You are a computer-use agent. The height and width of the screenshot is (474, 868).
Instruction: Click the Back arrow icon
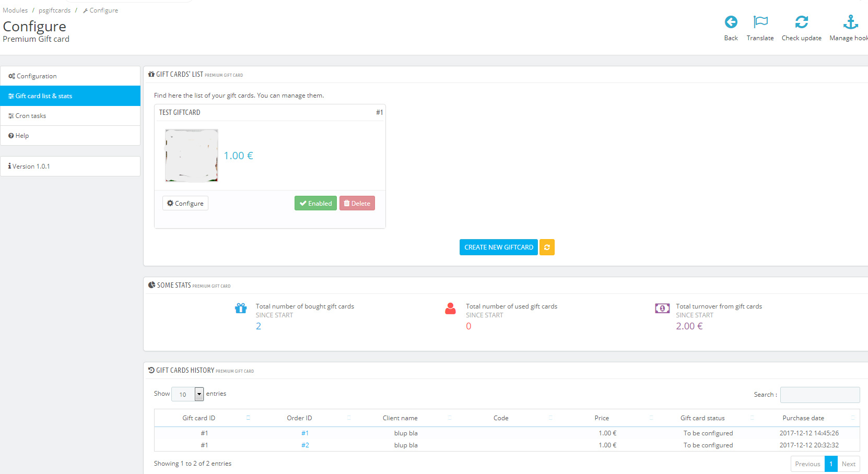[731, 22]
